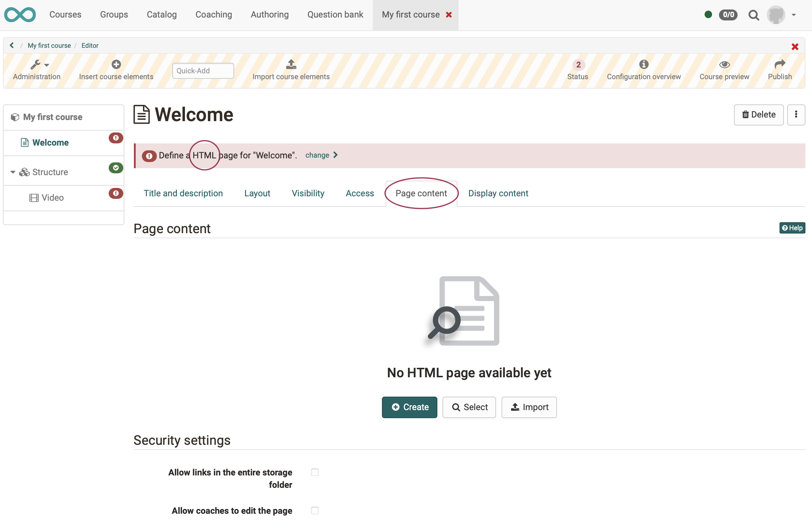The width and height of the screenshot is (812, 532).
Task: Click the Quick-Add input field
Action: [x=203, y=70]
